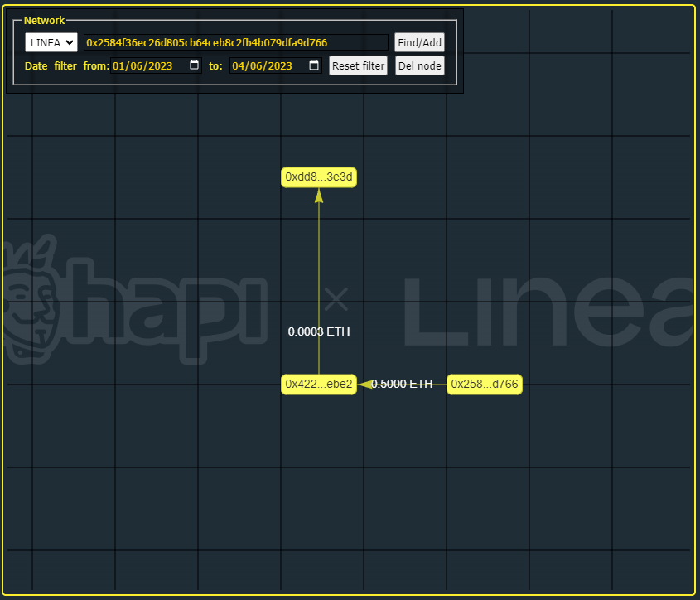This screenshot has width=700, height=600.
Task: Click the 0.0003 ETH edge label
Action: click(319, 331)
